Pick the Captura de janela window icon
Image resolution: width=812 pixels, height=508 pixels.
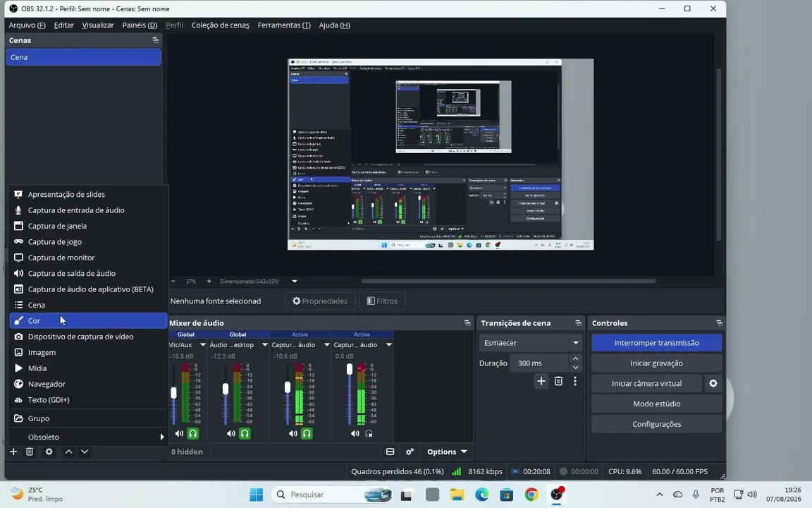18,226
